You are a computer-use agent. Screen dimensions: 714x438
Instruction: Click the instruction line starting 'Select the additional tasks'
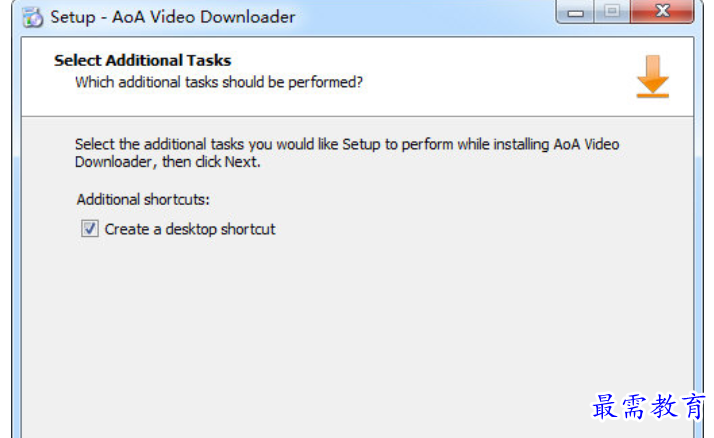pos(347,144)
